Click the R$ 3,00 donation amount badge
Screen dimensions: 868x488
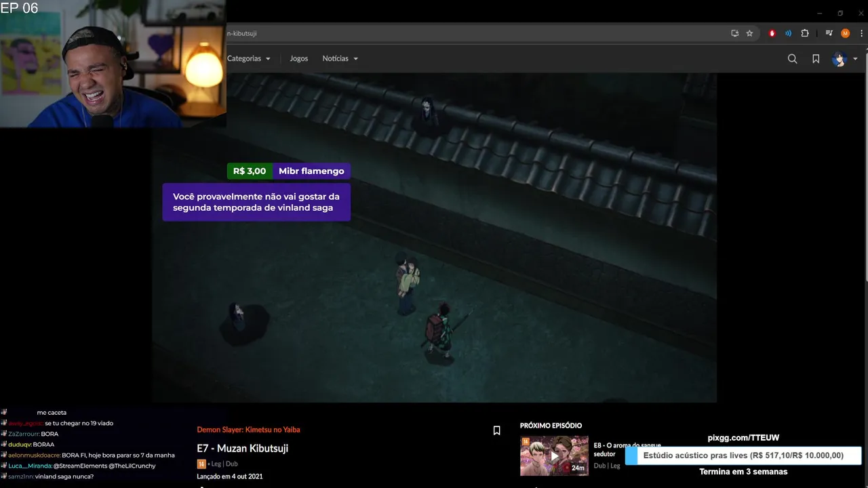250,171
